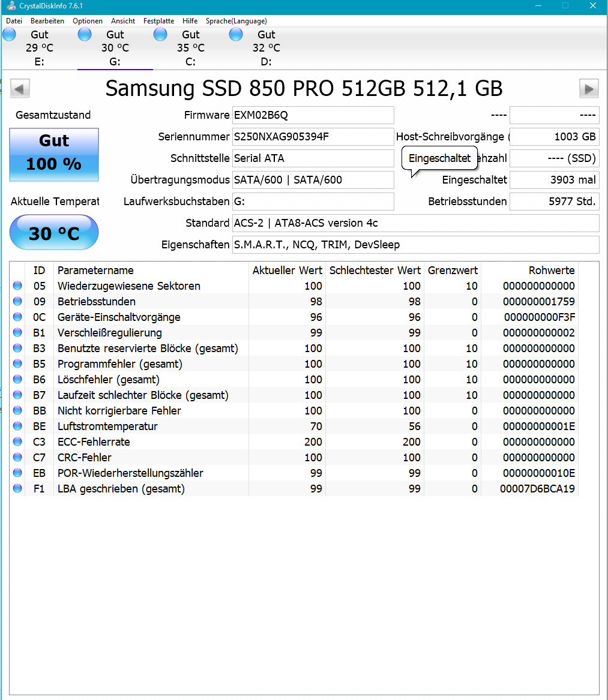Click the Gesamtzustand label

coord(53,115)
